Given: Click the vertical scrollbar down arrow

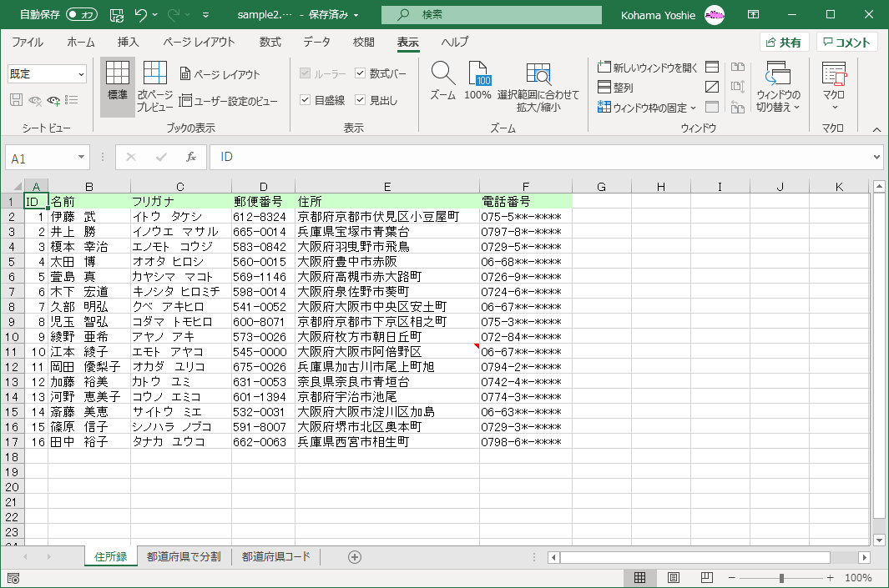Looking at the screenshot, I should click(x=879, y=540).
